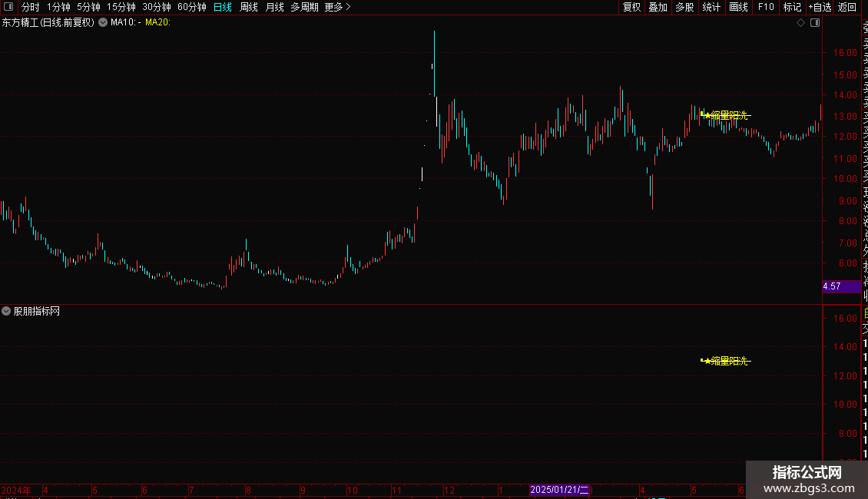The image size is (868, 499).
Task: Open the 股朋指标网 sub-indicator dropdown
Action: [6, 311]
